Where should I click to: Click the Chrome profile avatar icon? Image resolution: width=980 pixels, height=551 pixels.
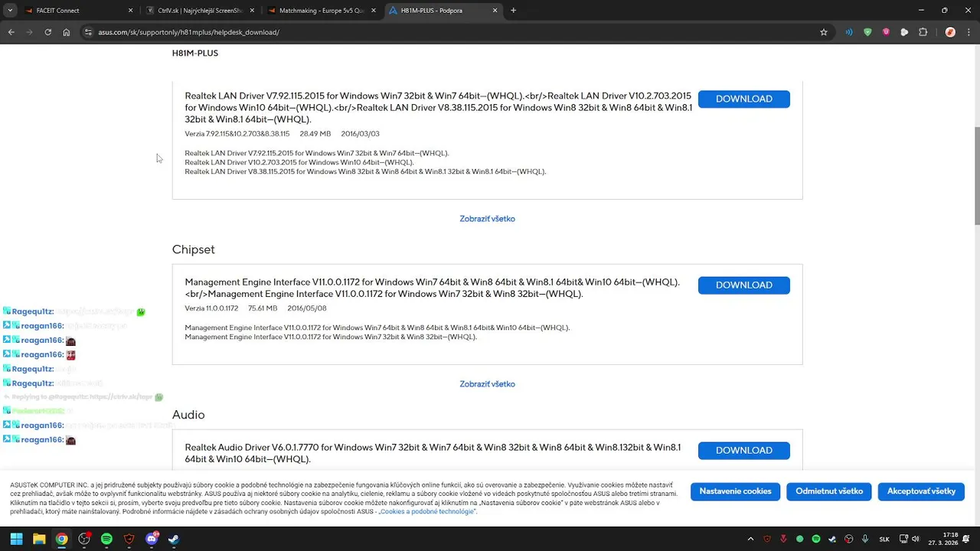[950, 32]
